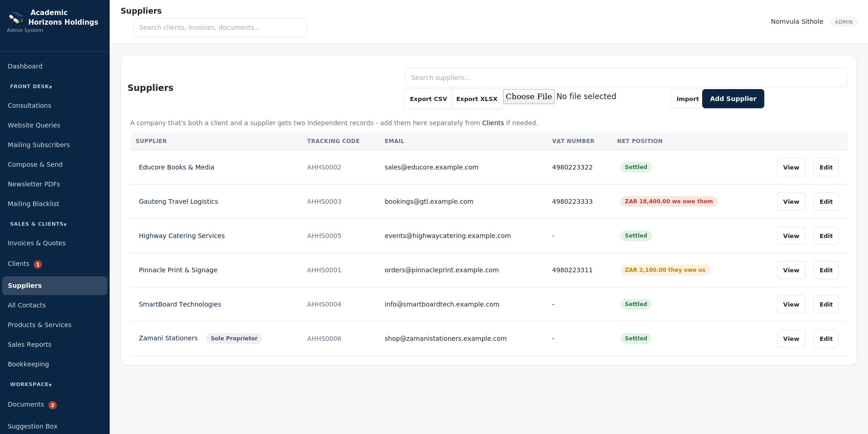The width and height of the screenshot is (868, 434).
Task: Click the Sole Proprietor tag
Action: pos(234,339)
